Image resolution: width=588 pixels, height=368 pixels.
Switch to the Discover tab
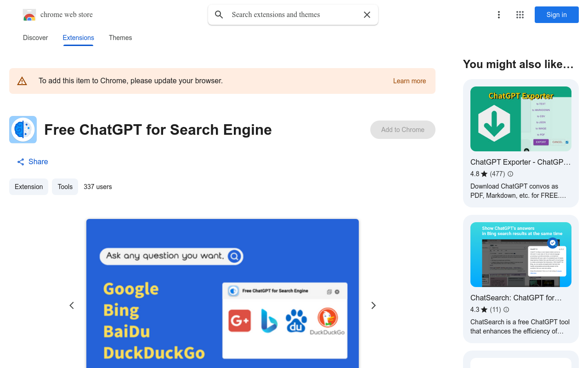point(35,38)
